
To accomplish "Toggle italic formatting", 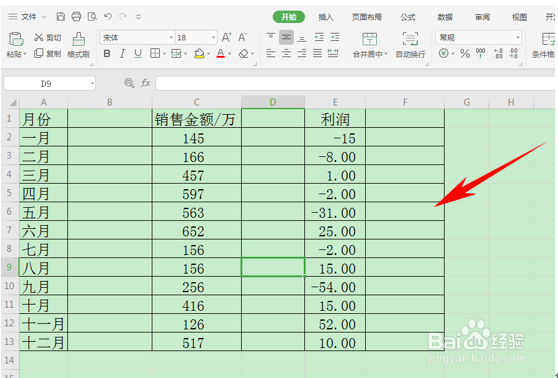I will [x=122, y=54].
